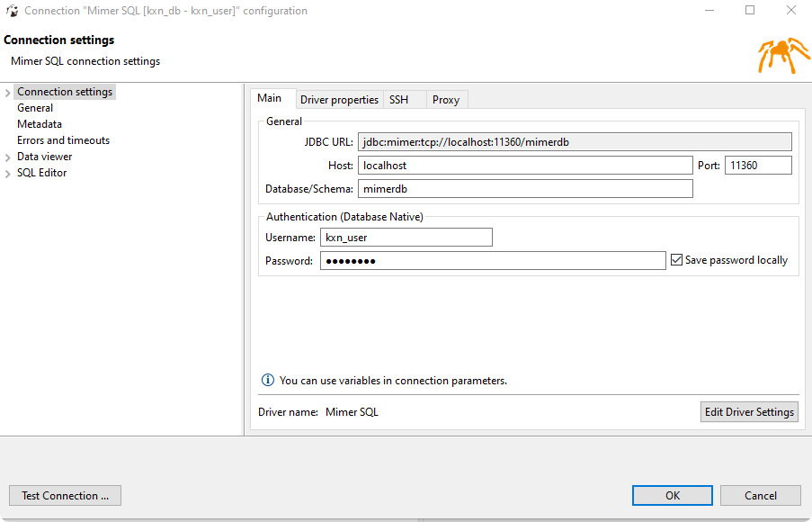Click the 'Mimer SQL' driver name text

pyautogui.click(x=352, y=412)
